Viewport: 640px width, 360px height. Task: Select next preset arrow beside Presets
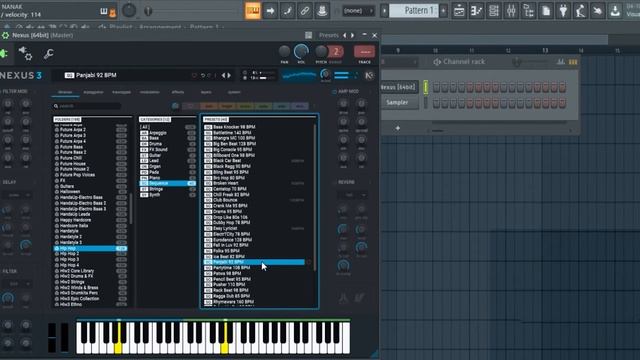tap(352, 36)
